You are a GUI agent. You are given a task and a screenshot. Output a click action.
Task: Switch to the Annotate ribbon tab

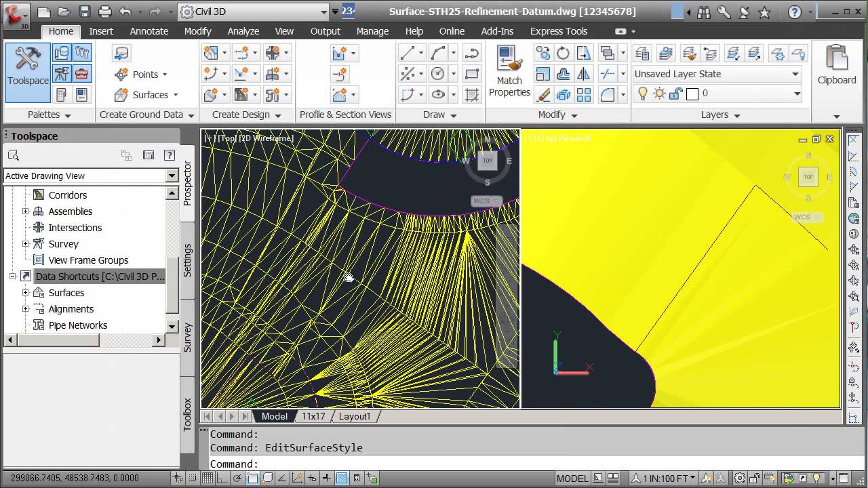(149, 31)
